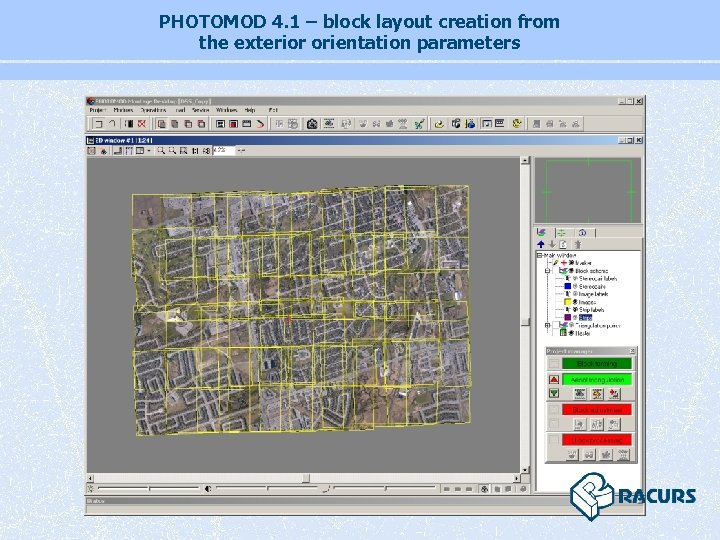Image resolution: width=720 pixels, height=540 pixels.
Task: Open the Windows menu
Action: [226, 110]
